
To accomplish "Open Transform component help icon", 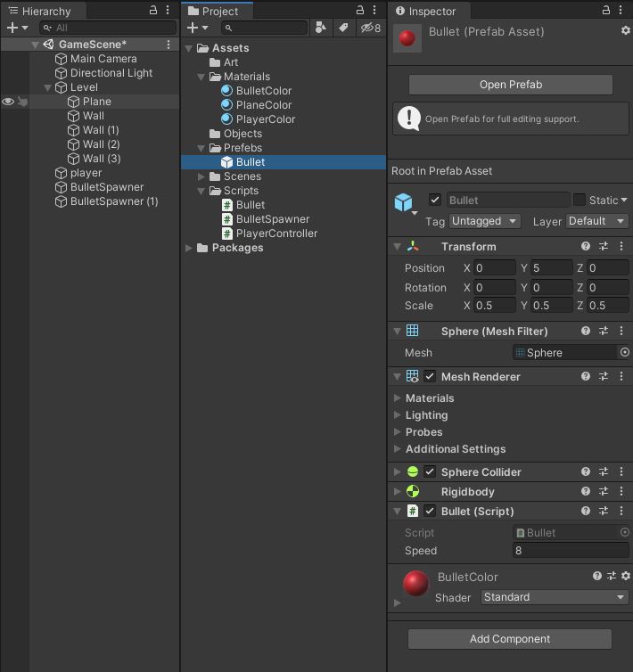I will pyautogui.click(x=586, y=246).
